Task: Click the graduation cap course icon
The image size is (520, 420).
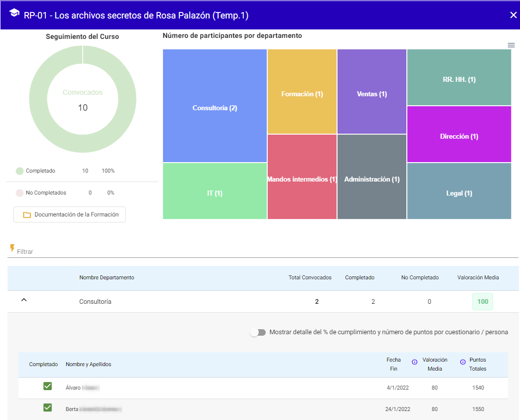Action: tap(14, 13)
